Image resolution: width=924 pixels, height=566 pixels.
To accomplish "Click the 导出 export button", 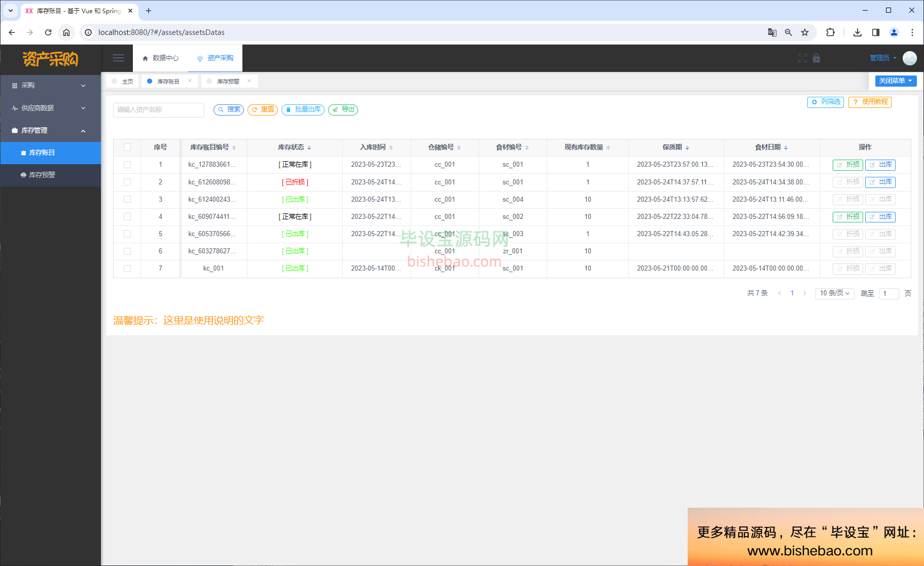I will [x=343, y=110].
